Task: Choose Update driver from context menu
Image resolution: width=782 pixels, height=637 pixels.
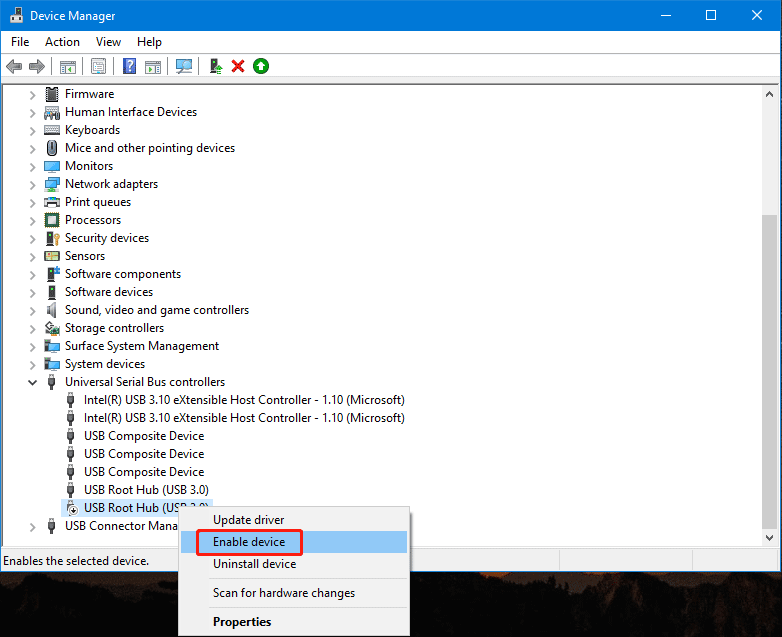Action: tap(294, 520)
